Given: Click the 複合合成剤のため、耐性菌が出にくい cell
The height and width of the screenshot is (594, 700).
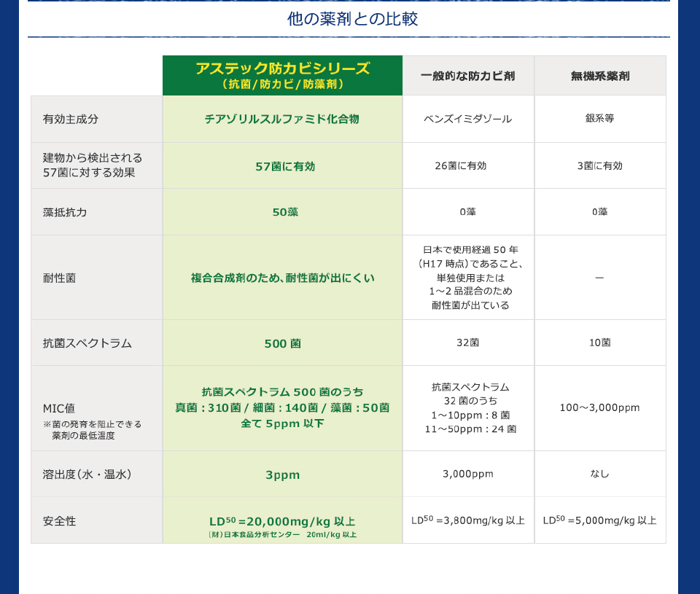Looking at the screenshot, I should click(x=283, y=278).
